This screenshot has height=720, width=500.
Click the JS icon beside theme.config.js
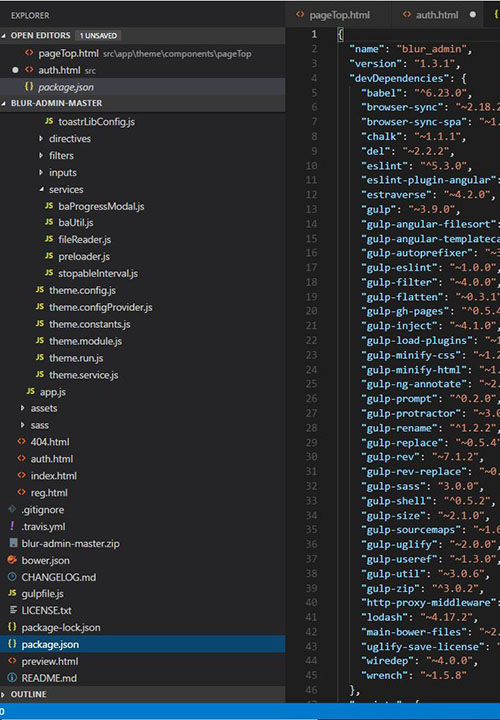[39, 290]
